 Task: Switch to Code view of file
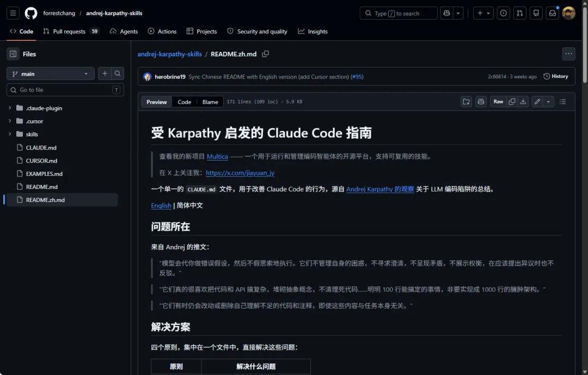click(x=184, y=102)
